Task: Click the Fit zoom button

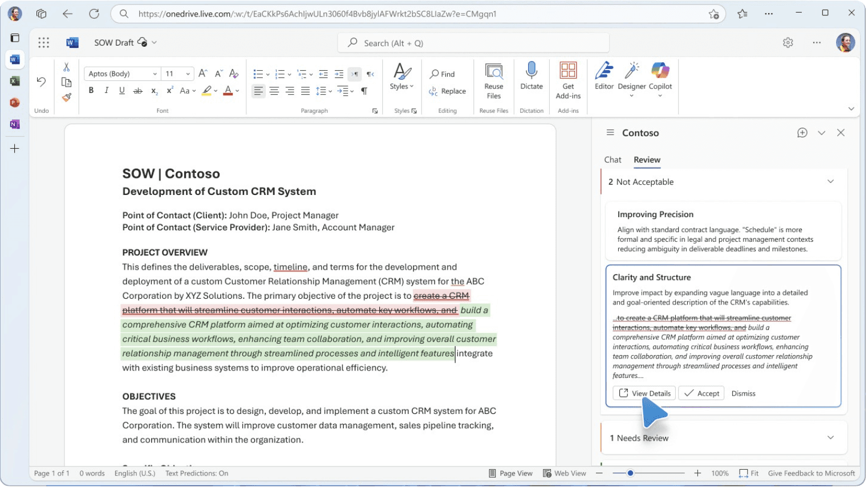Action: click(749, 474)
